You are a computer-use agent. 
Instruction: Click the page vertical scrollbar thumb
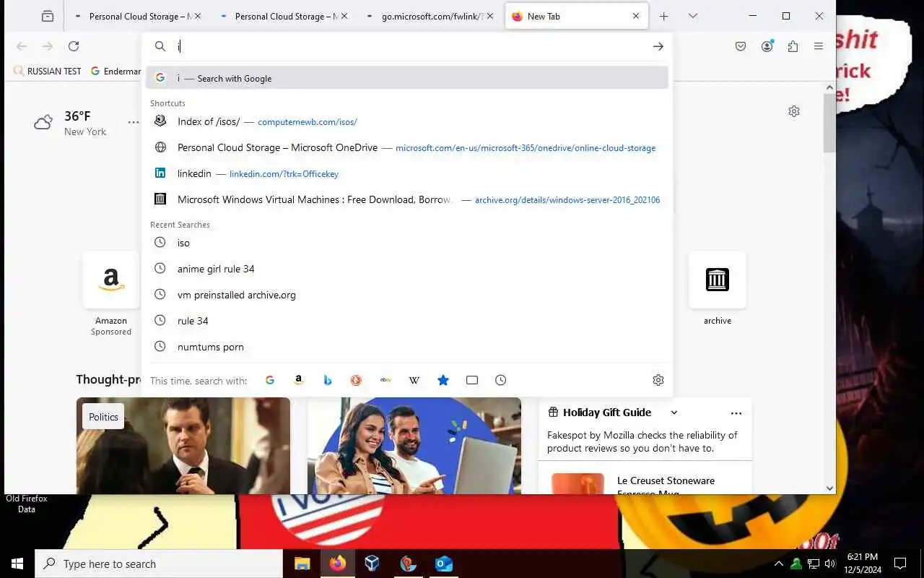(x=829, y=123)
